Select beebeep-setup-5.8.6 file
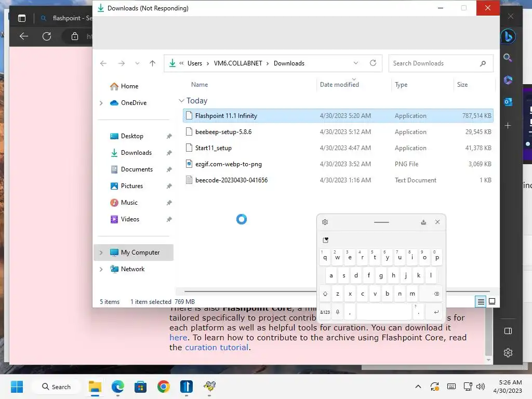 tap(338, 132)
